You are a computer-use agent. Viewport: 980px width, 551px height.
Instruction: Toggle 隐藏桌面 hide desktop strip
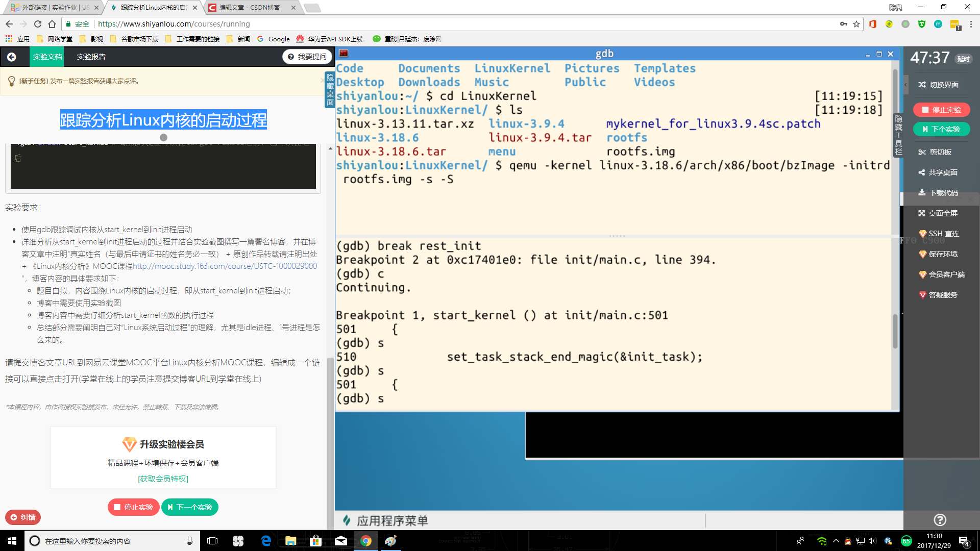(330, 90)
